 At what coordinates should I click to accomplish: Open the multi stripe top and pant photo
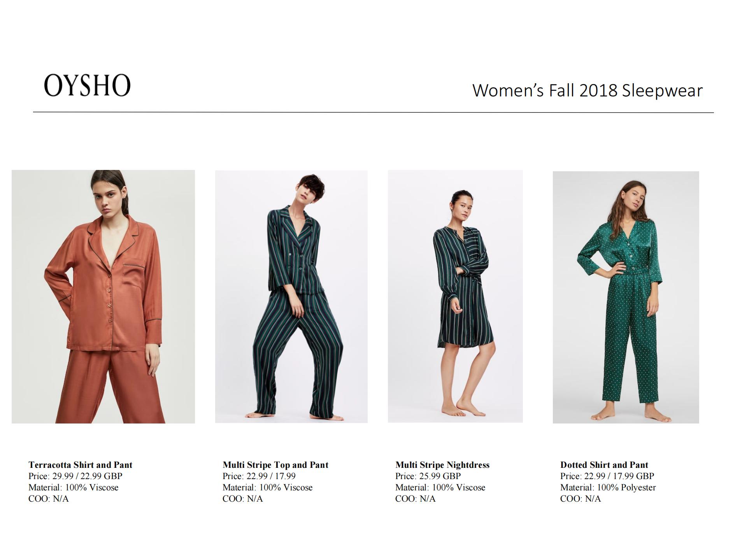291,296
